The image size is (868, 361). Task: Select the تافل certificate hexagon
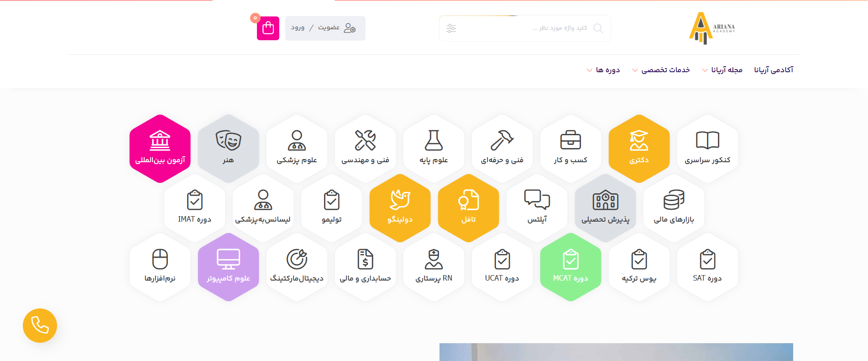468,208
